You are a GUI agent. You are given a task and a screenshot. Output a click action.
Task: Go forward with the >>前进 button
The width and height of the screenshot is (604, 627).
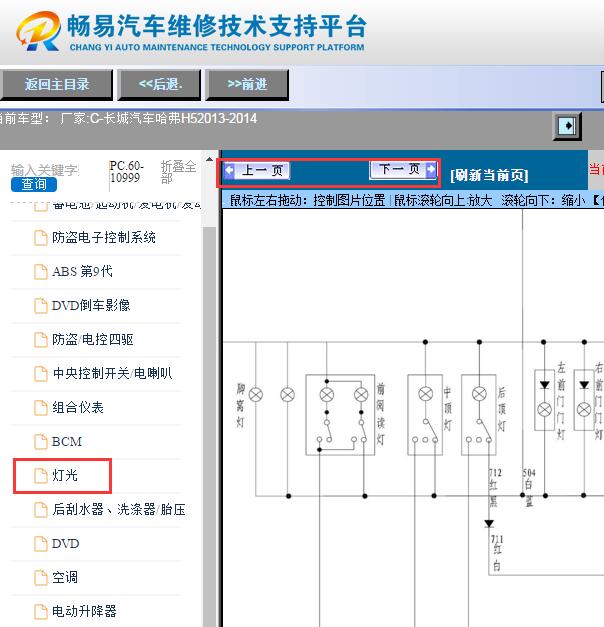(247, 84)
